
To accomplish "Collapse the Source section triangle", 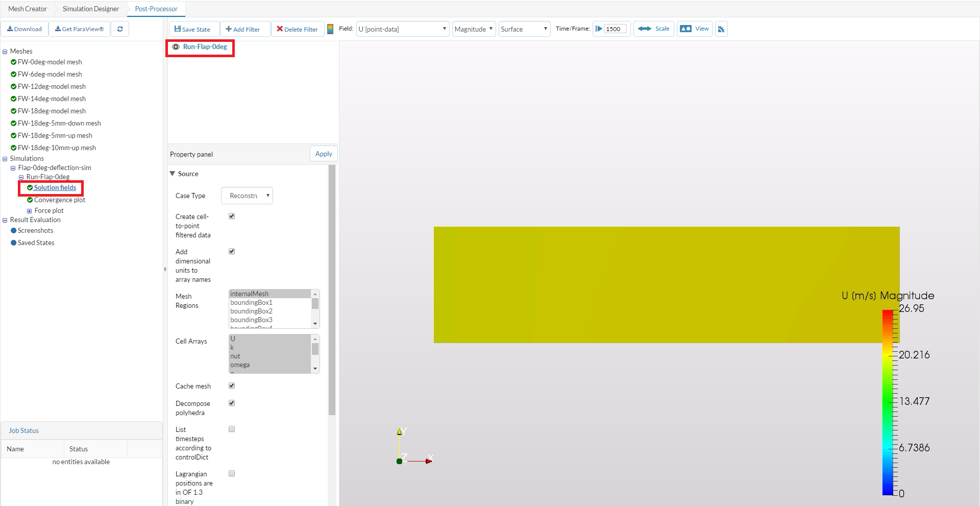I will [x=173, y=174].
